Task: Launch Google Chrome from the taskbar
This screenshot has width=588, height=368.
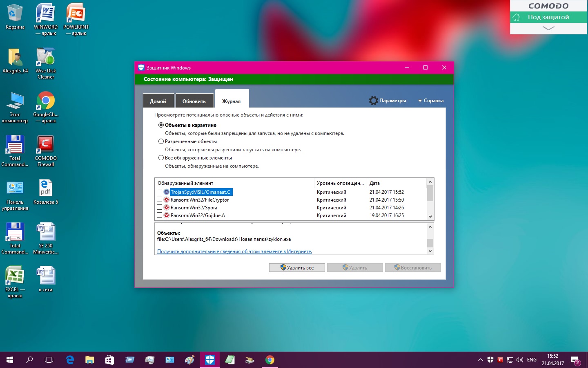Action: 269,360
